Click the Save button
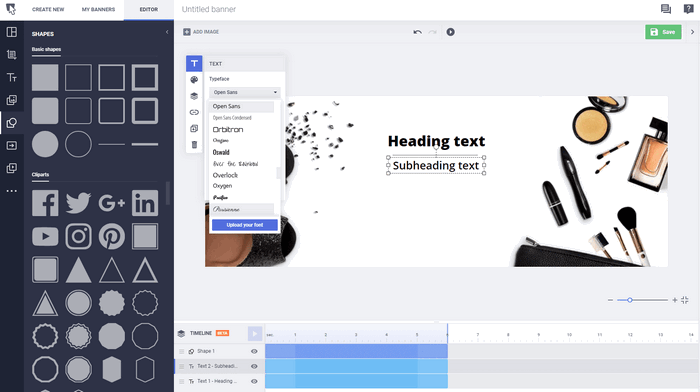This screenshot has width=700, height=392. (x=663, y=32)
